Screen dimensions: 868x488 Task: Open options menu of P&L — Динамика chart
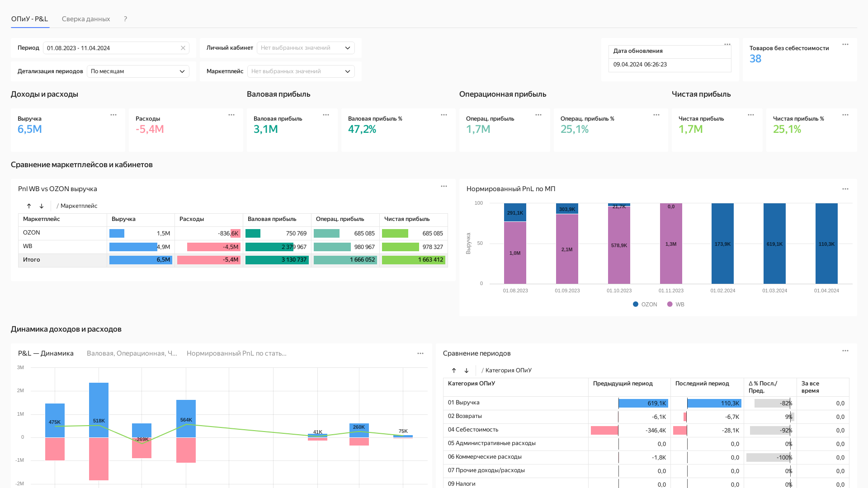click(x=420, y=353)
